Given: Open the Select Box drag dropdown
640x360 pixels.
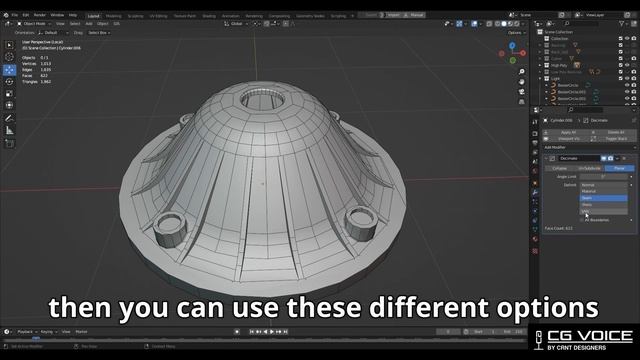Looking at the screenshot, I should click(99, 33).
